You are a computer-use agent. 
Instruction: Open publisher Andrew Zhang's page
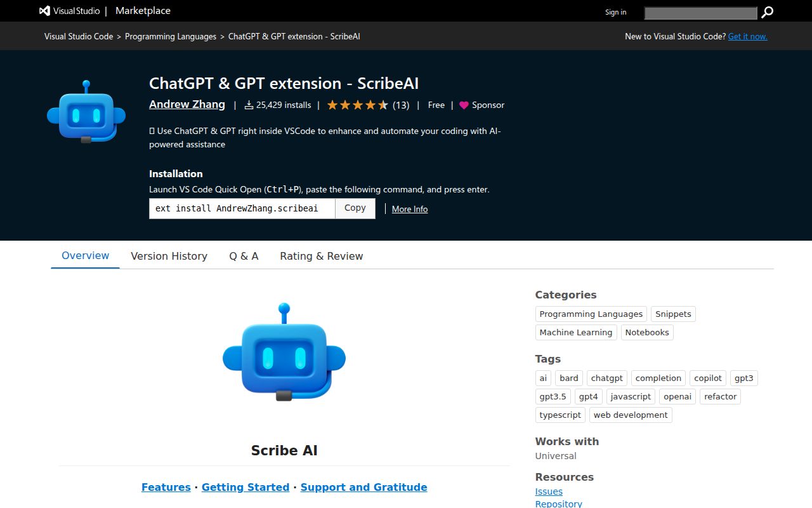click(187, 104)
